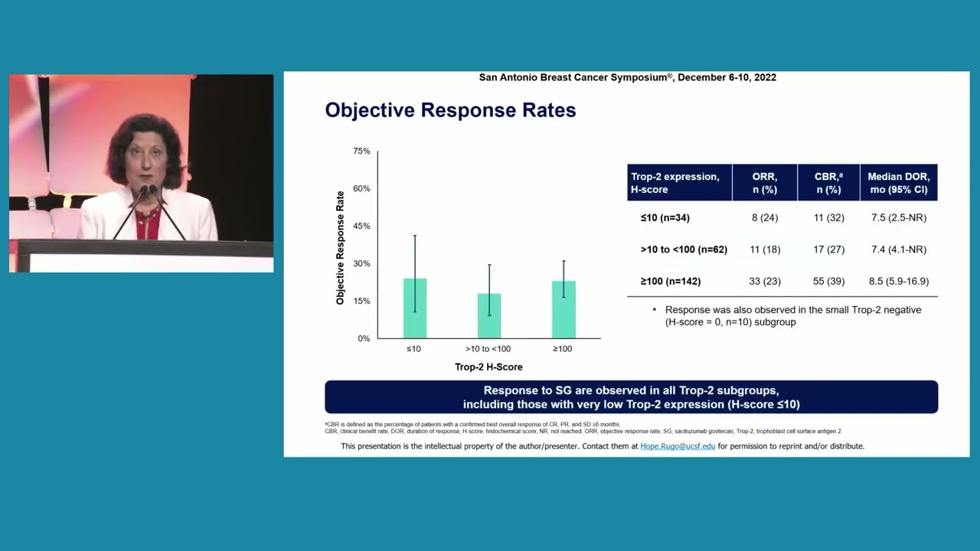
Task: Click the '≤10 (n=34)' table row label
Action: point(665,218)
